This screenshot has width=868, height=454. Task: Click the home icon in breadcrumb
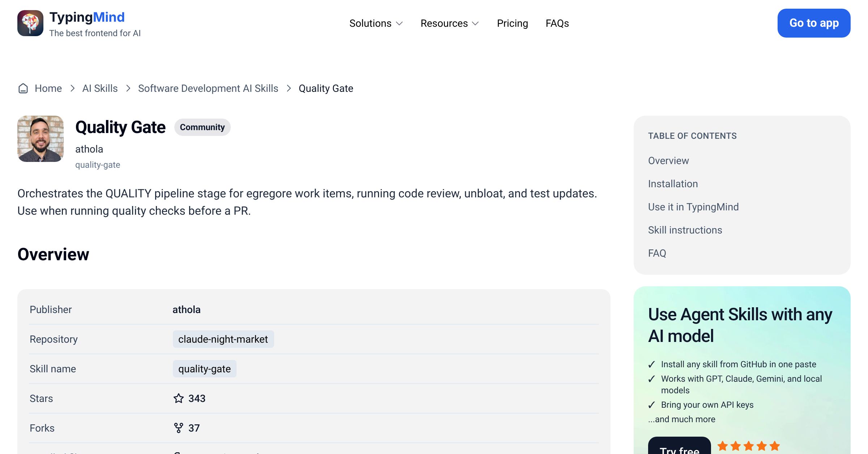pos(23,88)
